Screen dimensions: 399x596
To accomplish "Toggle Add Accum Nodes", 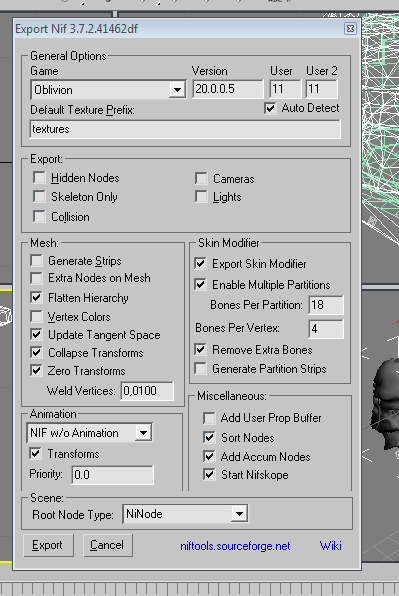I will tap(209, 456).
